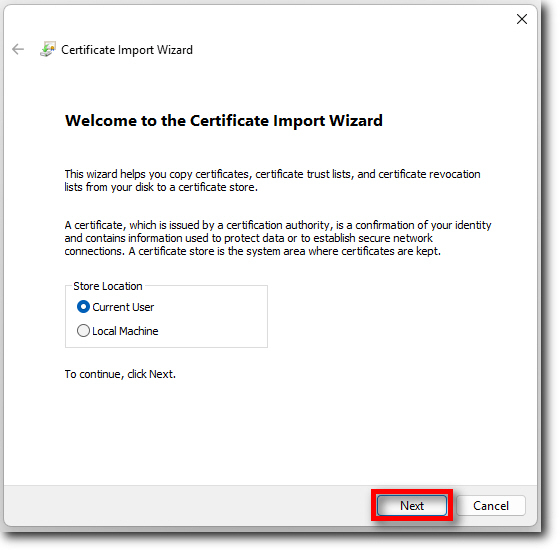Click the Current User label text
The width and height of the screenshot is (560, 550).
[x=123, y=307]
